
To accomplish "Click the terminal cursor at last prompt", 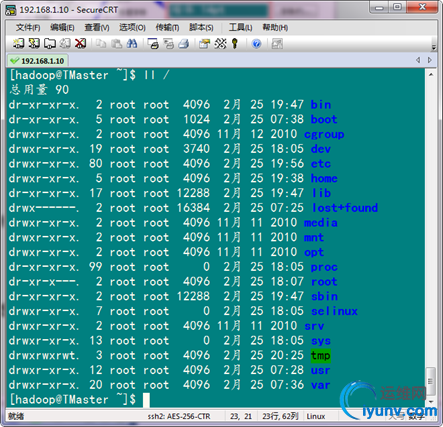I will click(x=146, y=400).
